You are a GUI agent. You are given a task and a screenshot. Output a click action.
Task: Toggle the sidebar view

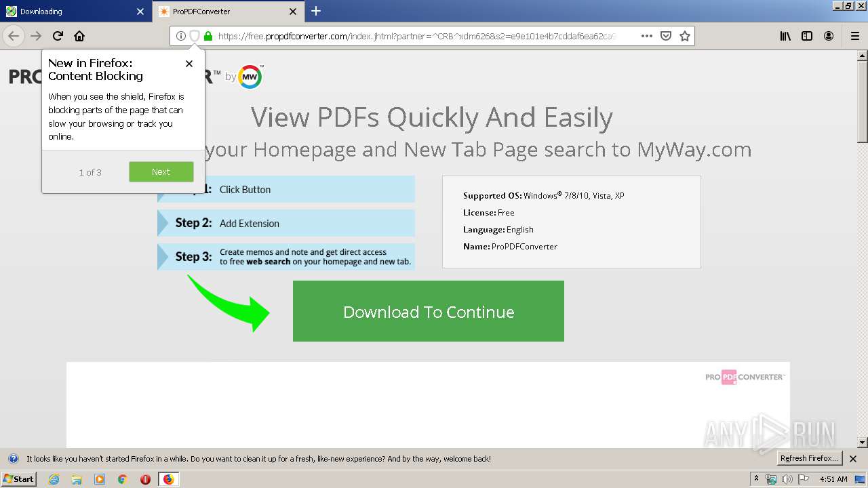(x=807, y=36)
